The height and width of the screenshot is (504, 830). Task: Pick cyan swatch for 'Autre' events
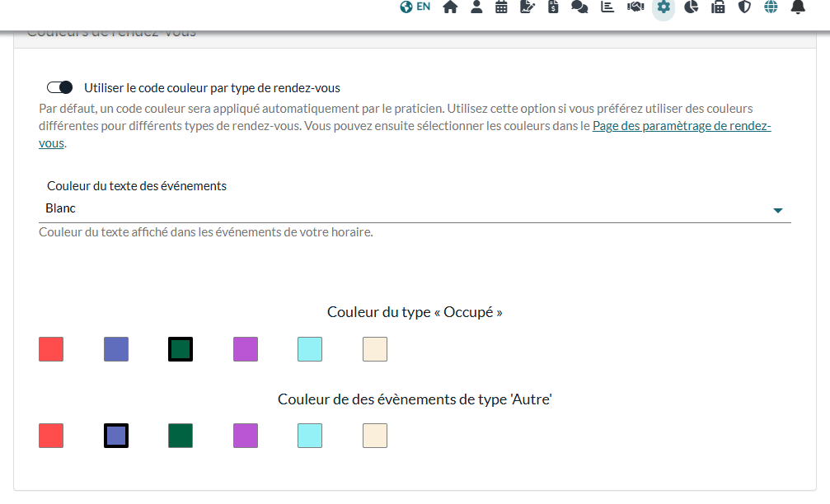pos(310,436)
